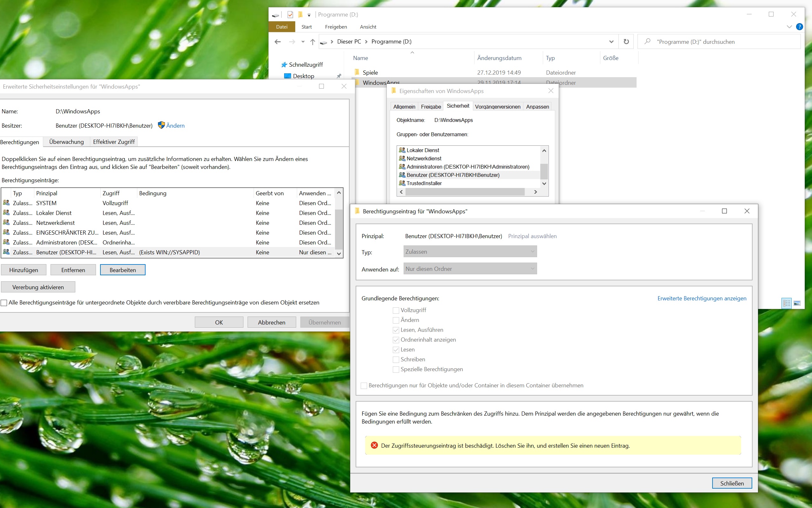Click the new folder quick access icon
The width and height of the screenshot is (812, 508).
pyautogui.click(x=300, y=15)
